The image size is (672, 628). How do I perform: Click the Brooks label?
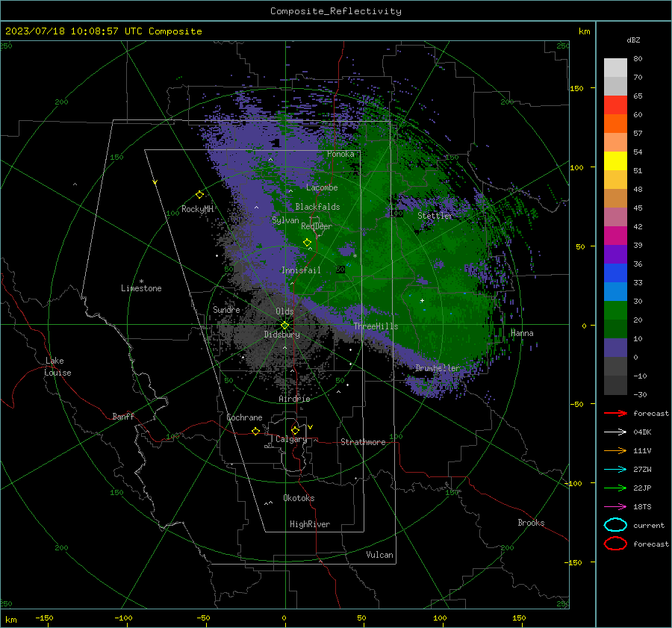click(531, 523)
